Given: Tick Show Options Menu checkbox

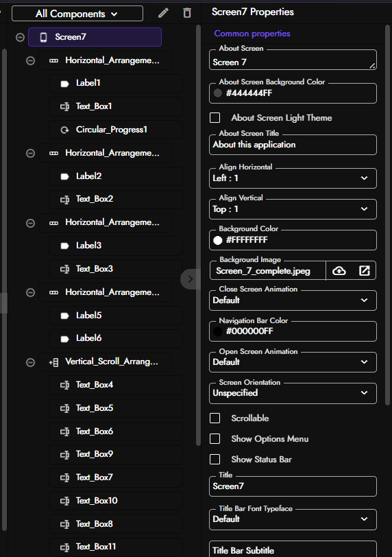Looking at the screenshot, I should 215,439.
